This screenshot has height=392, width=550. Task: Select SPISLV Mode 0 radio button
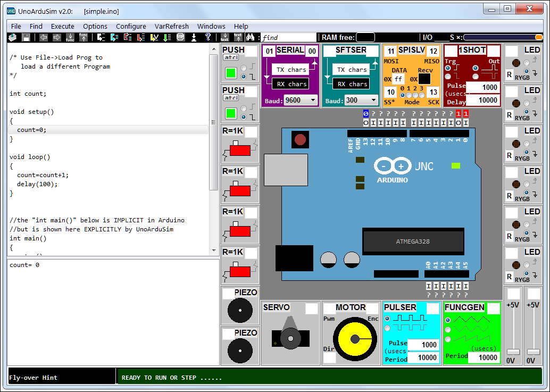(x=403, y=95)
